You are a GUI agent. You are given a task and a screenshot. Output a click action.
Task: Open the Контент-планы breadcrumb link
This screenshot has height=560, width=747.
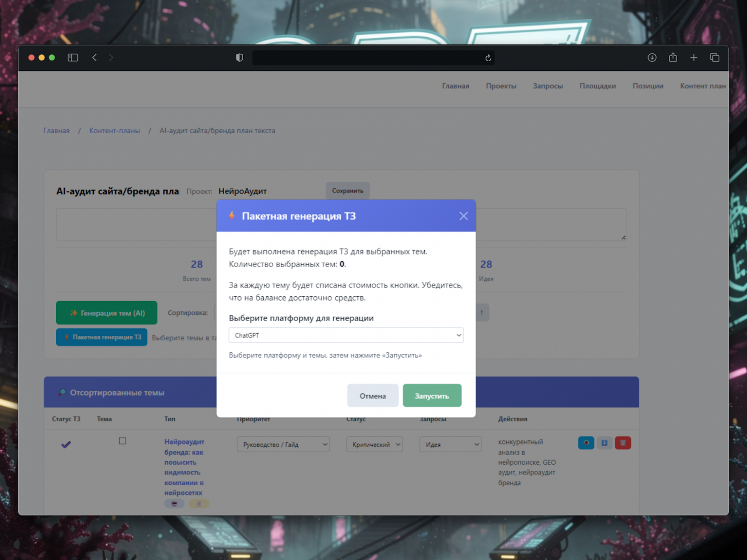114,130
